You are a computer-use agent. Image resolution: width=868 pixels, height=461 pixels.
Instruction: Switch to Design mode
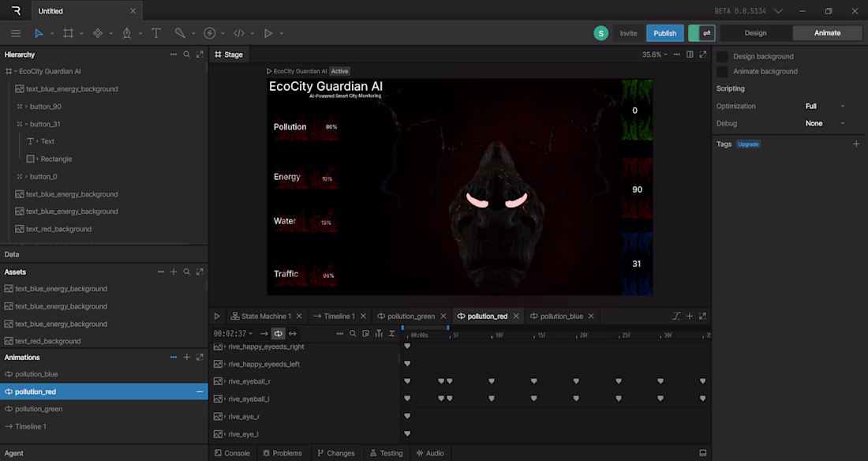coord(755,33)
